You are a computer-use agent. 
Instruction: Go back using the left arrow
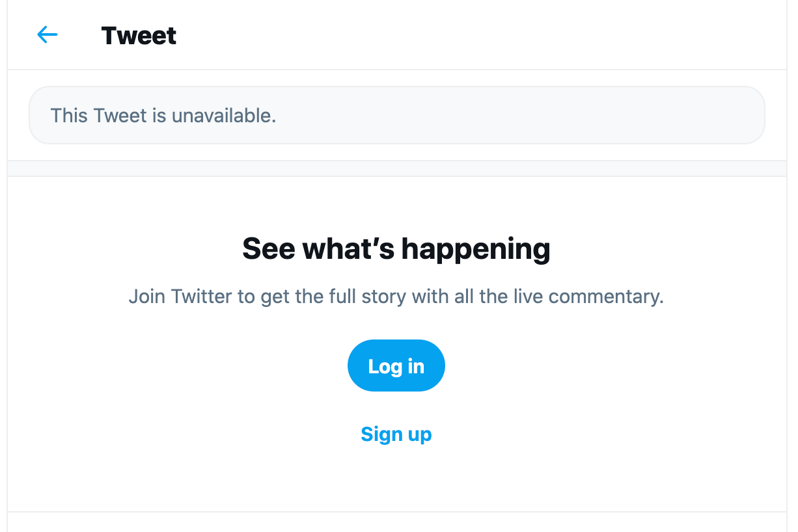pos(48,35)
